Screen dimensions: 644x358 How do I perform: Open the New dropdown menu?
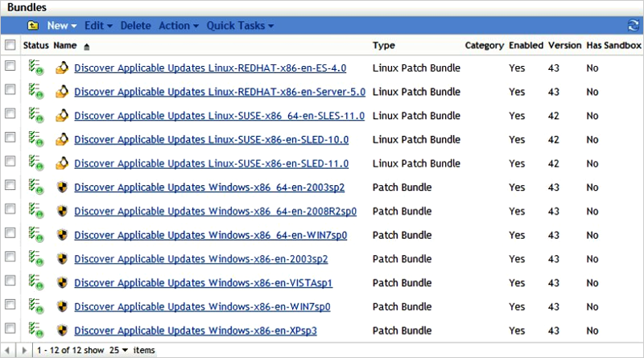click(x=62, y=26)
